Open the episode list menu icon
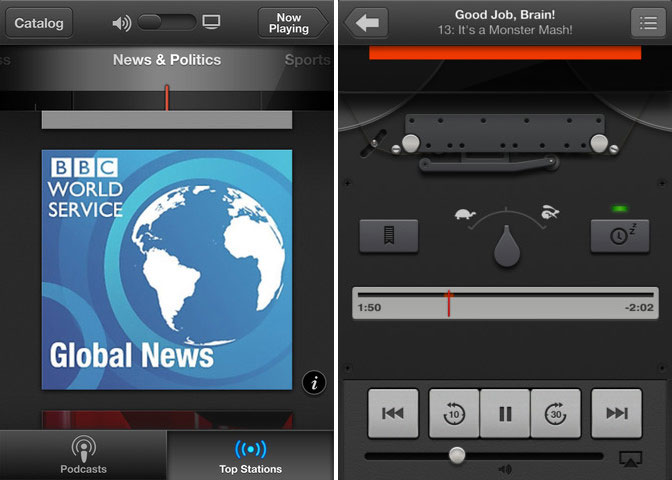Screen dimensions: 672x480 [x=648, y=23]
